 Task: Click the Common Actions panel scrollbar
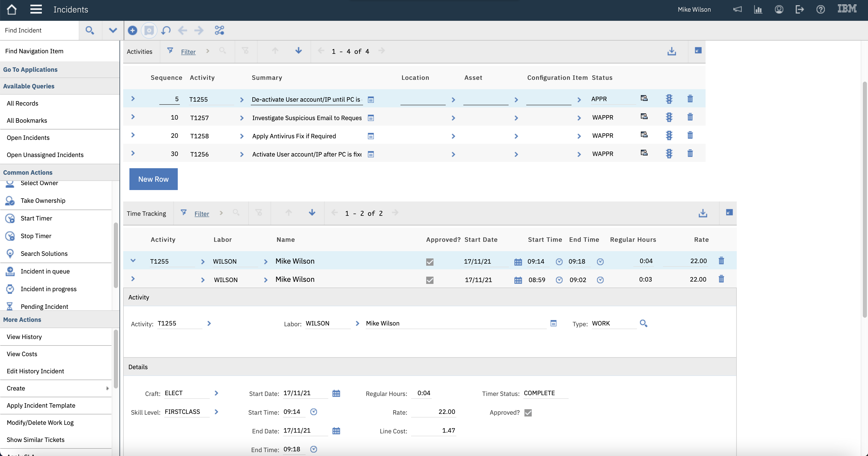[x=116, y=255]
